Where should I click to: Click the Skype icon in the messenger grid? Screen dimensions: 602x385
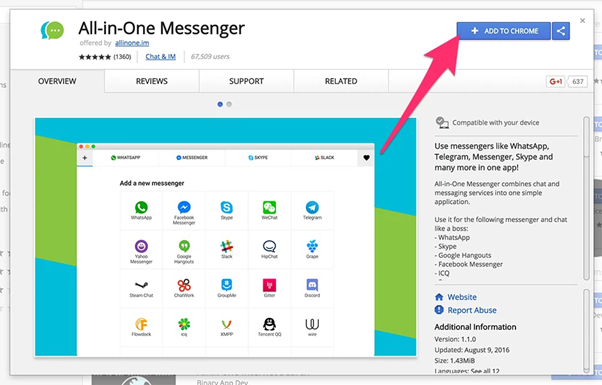click(x=227, y=207)
